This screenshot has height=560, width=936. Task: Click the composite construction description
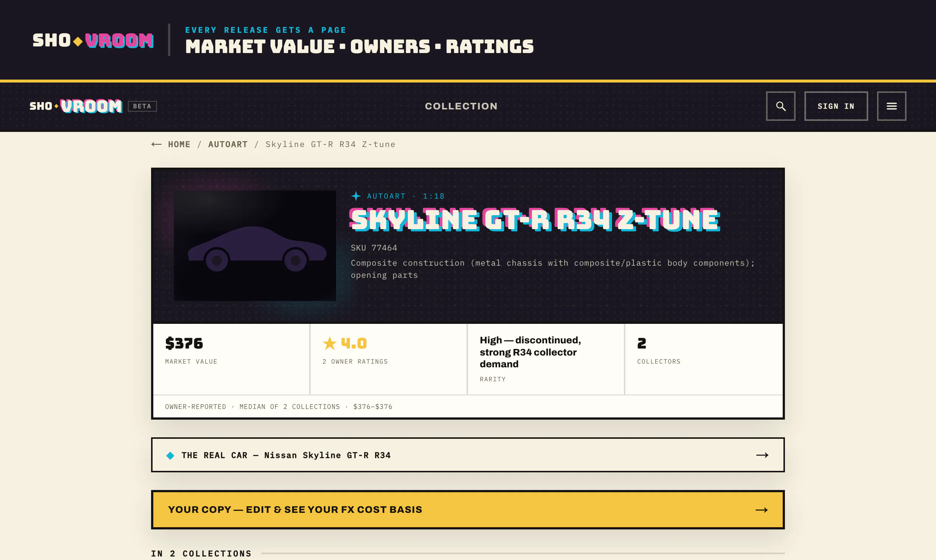(x=552, y=269)
